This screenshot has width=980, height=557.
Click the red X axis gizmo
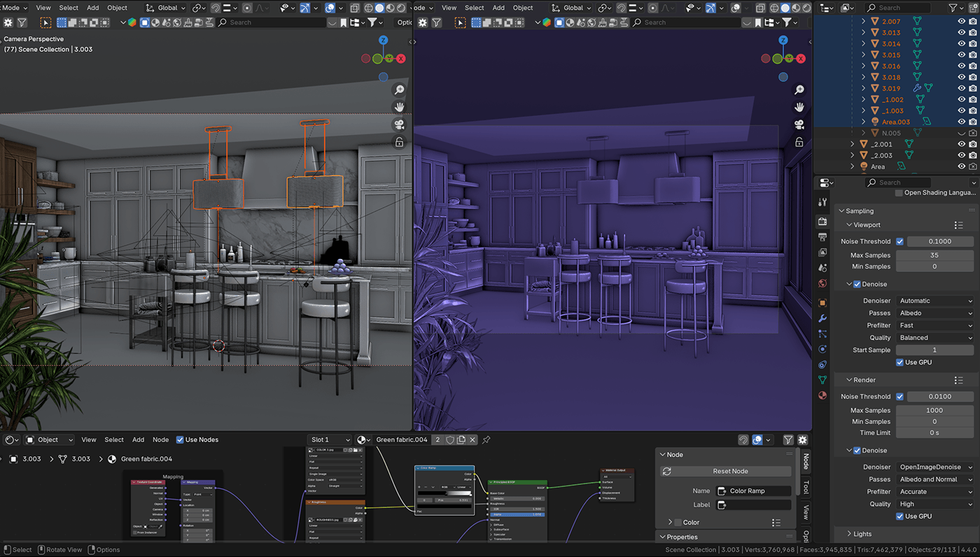pyautogui.click(x=401, y=59)
